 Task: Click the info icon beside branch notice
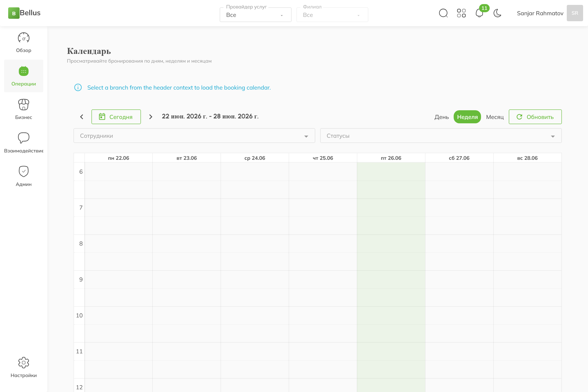(x=78, y=88)
